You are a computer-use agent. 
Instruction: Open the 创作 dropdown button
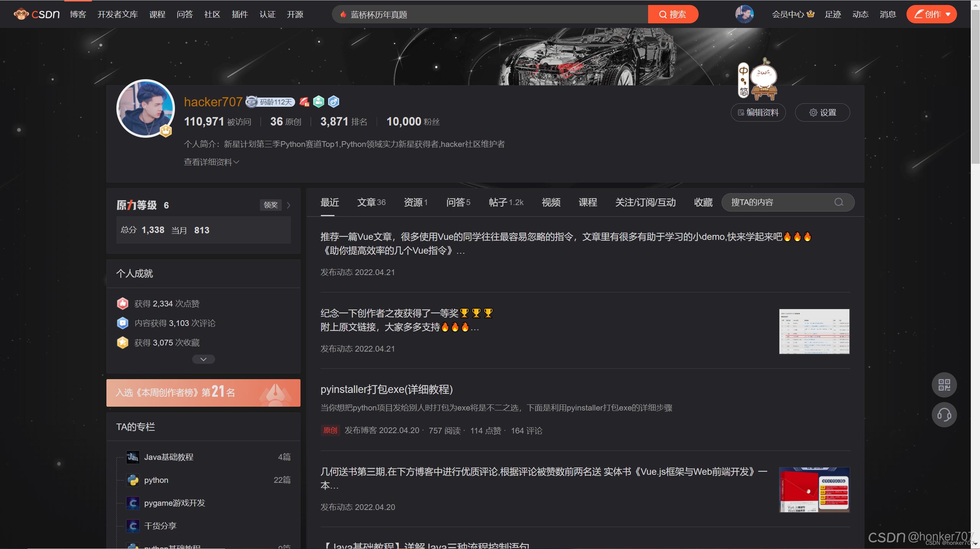tap(931, 14)
